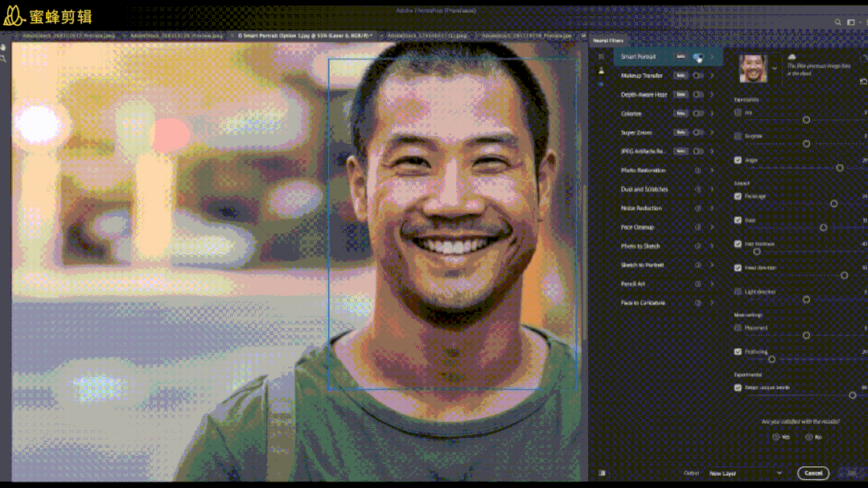Click the preview toggle icon at panel bottom-left
Image resolution: width=868 pixels, height=488 pixels.
[x=602, y=473]
